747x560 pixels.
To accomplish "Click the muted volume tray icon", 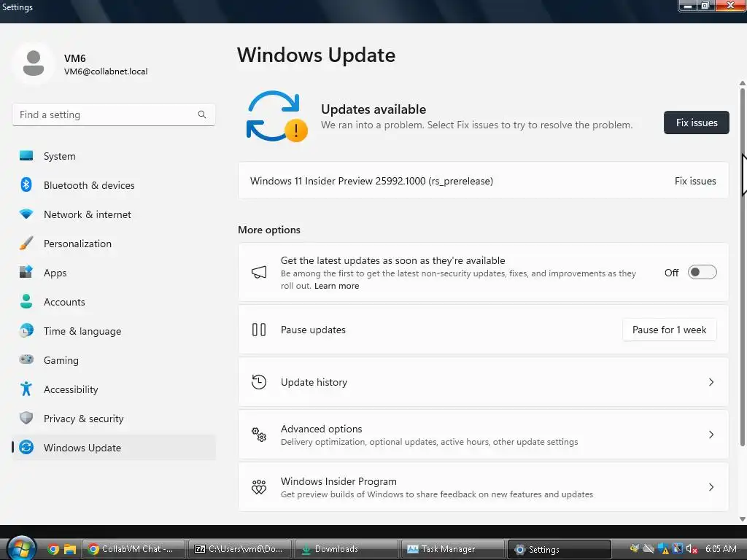I will (x=692, y=549).
